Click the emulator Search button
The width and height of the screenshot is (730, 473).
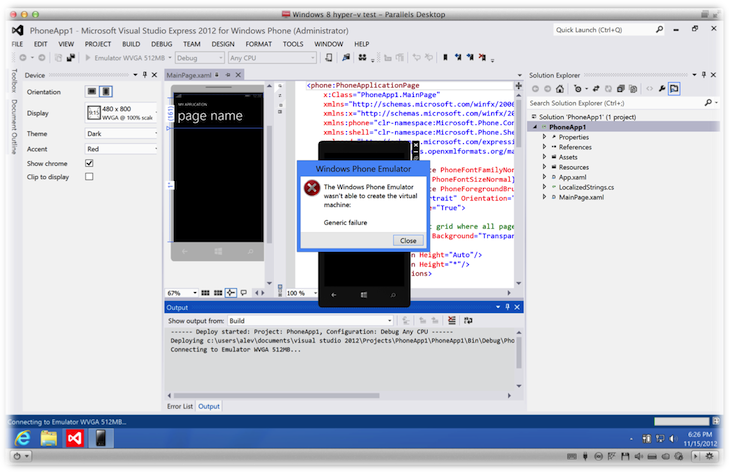393,295
